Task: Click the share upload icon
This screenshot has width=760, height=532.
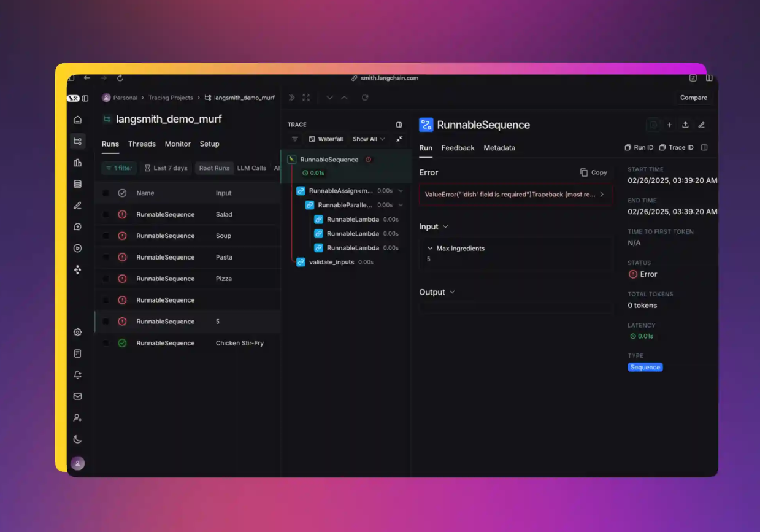Action: coord(685,125)
